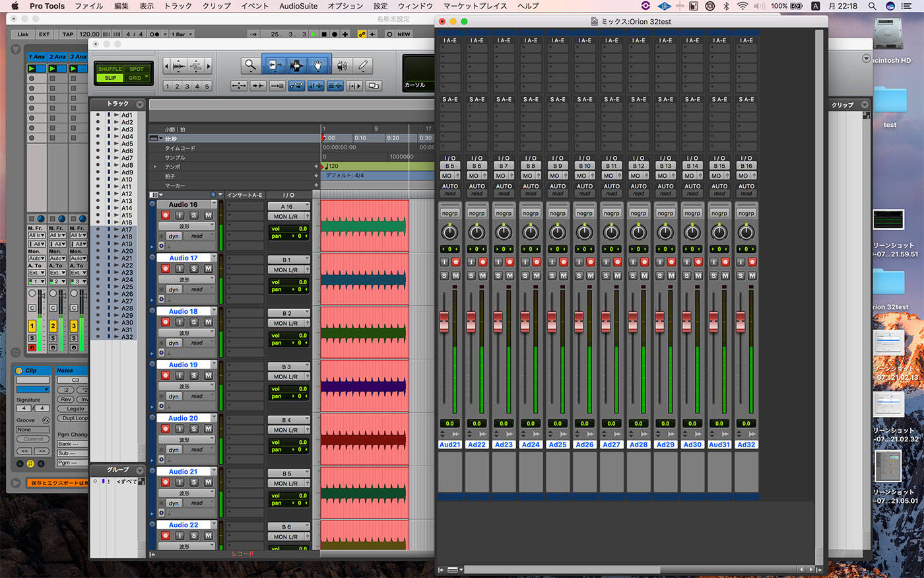Select the Scrubber speaker tool
Viewport: 924px width, 578px height.
[342, 65]
